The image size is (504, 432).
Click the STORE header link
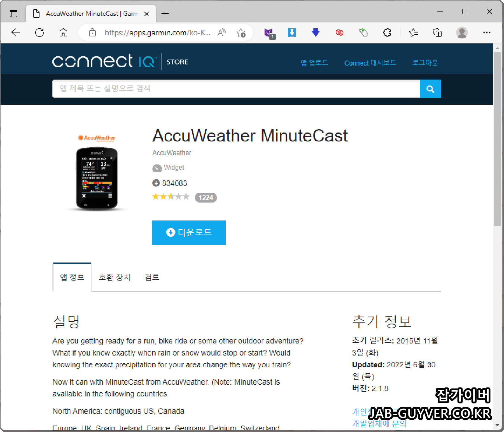coord(177,62)
